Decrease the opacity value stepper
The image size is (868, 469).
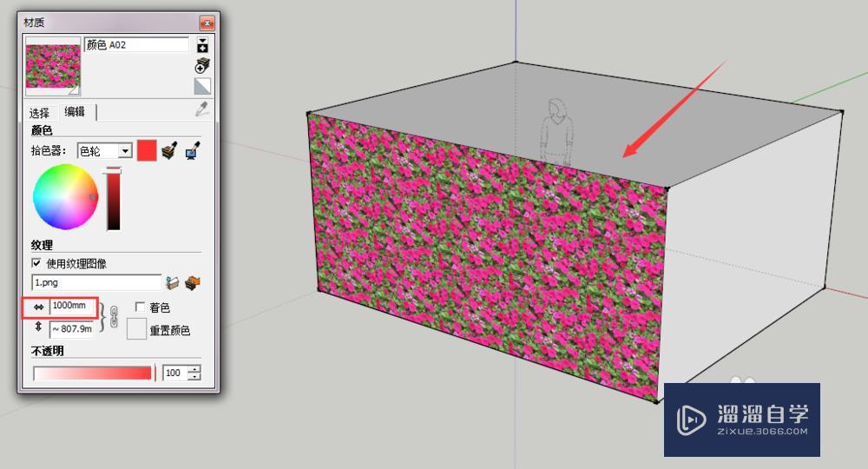[x=194, y=377]
